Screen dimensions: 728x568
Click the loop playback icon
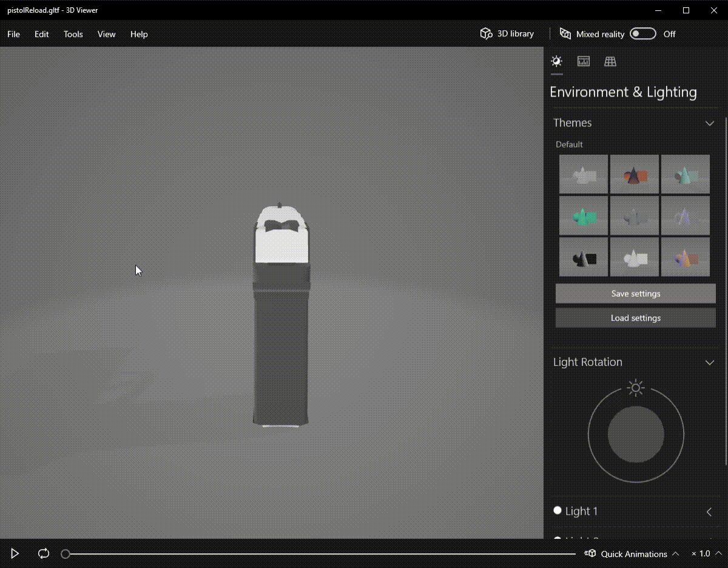[42, 553]
